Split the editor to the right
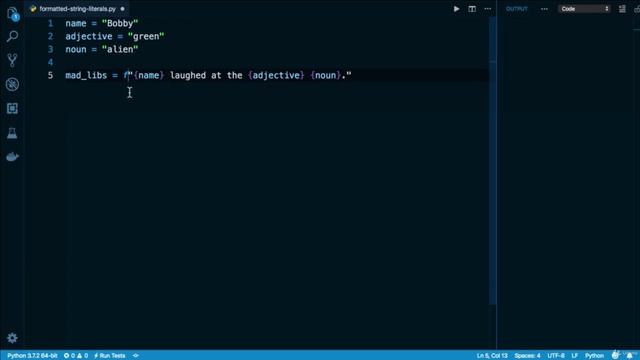640x360 pixels. 472,9
